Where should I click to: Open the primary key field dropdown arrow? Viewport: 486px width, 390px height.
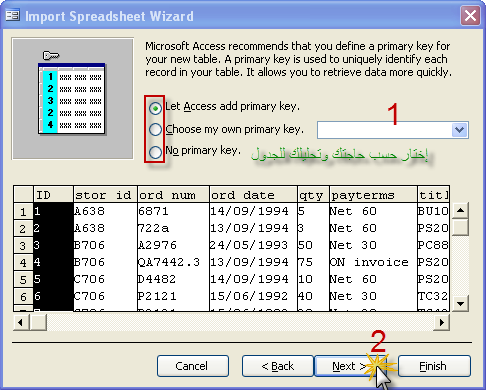[x=459, y=130]
